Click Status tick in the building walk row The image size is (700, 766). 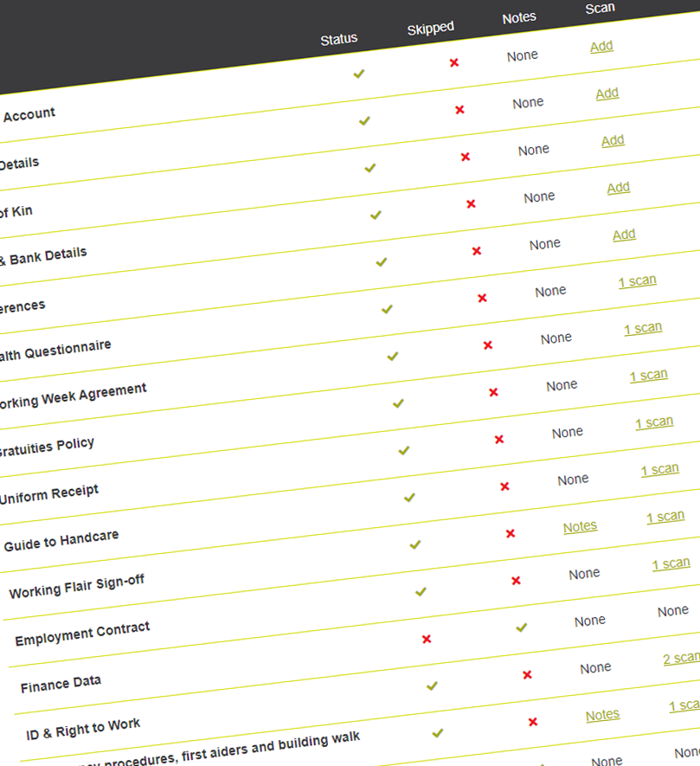[x=438, y=733]
